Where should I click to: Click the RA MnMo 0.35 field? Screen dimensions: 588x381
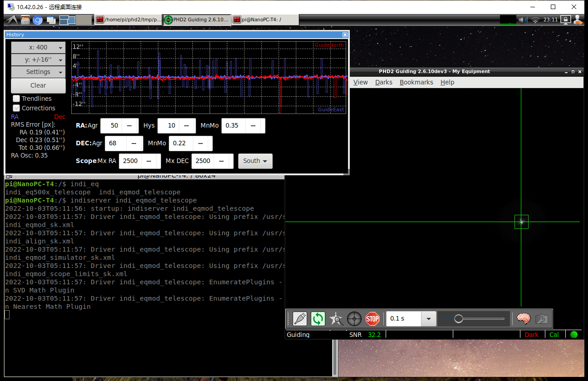(x=233, y=125)
